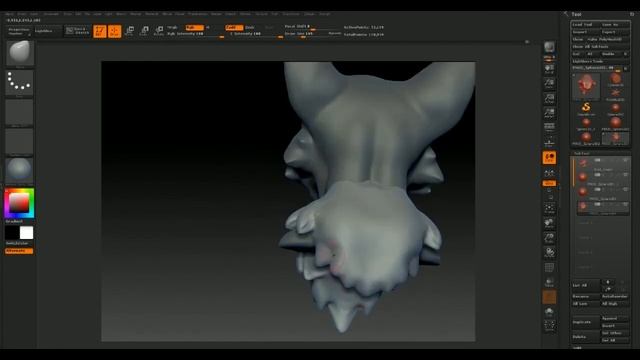This screenshot has height=360, width=640.
Task: Click the Rotate view icon in right shelf
Action: (x=549, y=252)
